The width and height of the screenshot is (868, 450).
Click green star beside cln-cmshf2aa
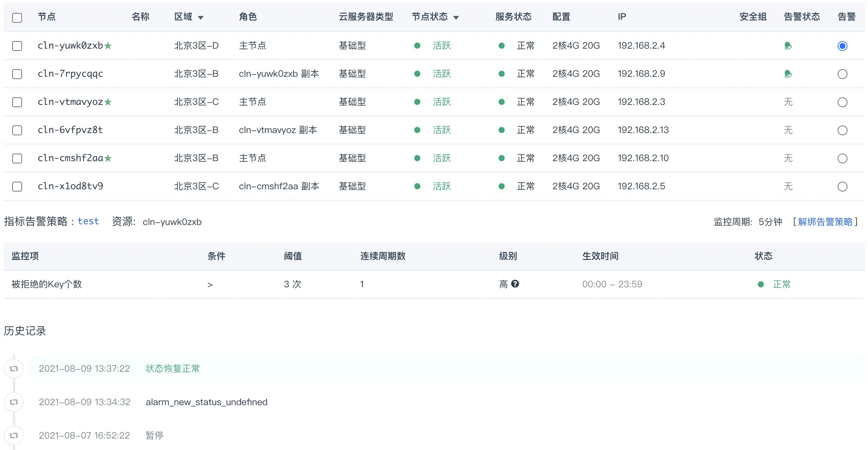coord(108,158)
